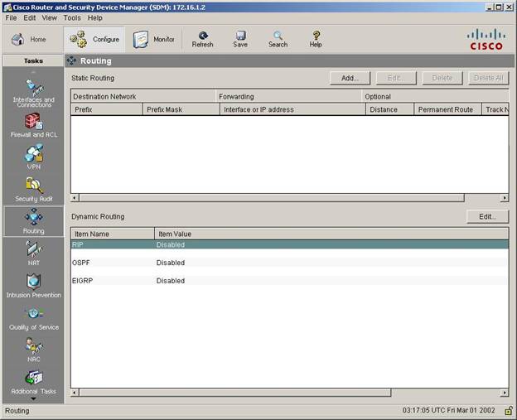
Task: Open Firewall and ACL task
Action: coord(34,126)
